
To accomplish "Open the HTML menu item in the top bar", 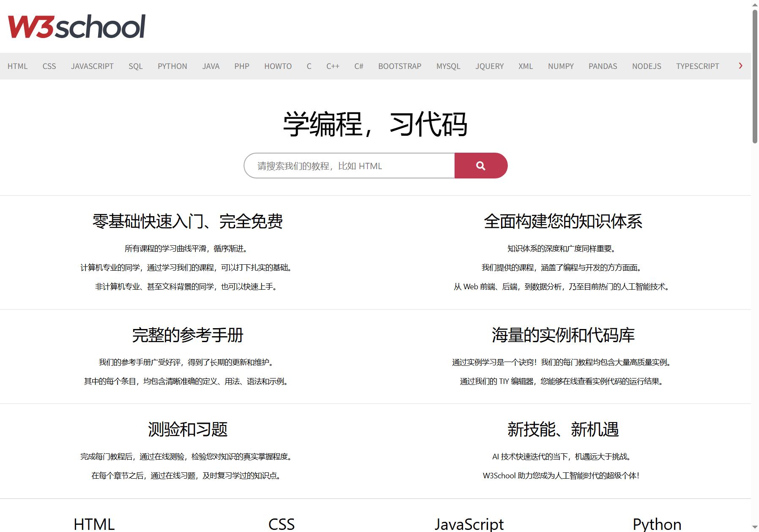I will tap(17, 66).
